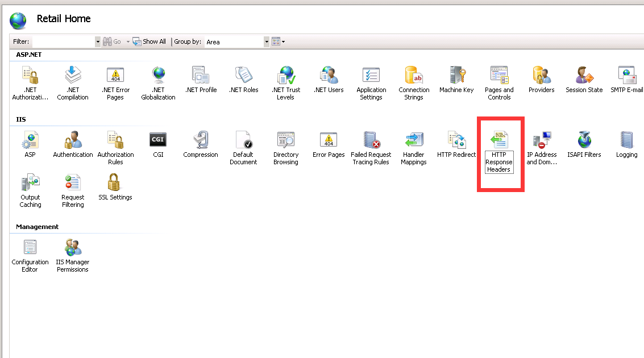
Task: Open .NET Authorization Rules feature
Action: coord(30,83)
